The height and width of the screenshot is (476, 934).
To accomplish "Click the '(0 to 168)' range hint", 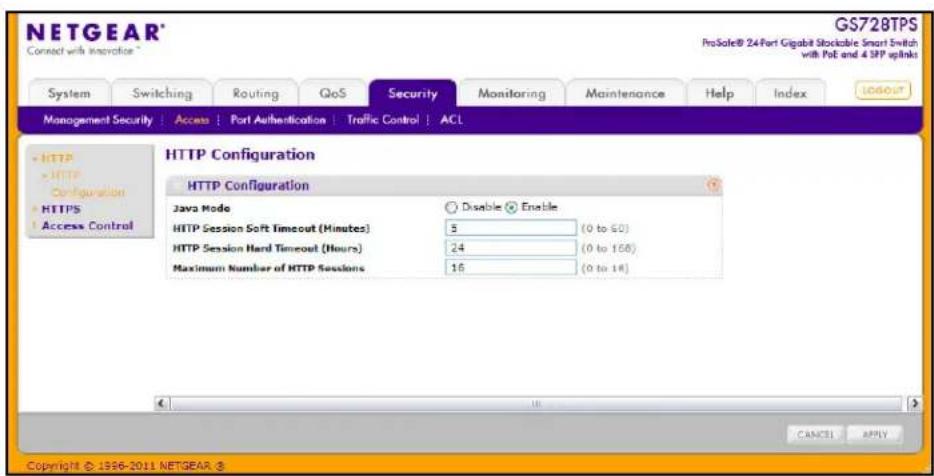I will point(608,248).
